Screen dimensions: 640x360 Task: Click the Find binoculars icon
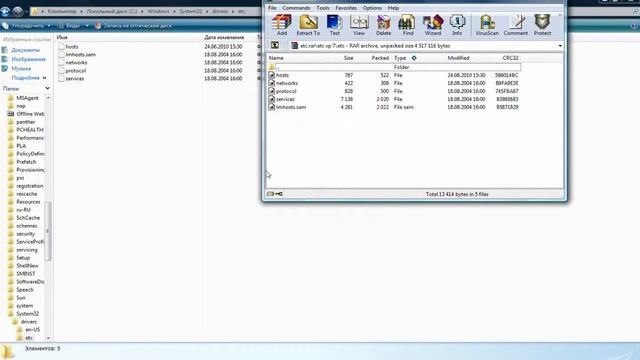[x=408, y=25]
